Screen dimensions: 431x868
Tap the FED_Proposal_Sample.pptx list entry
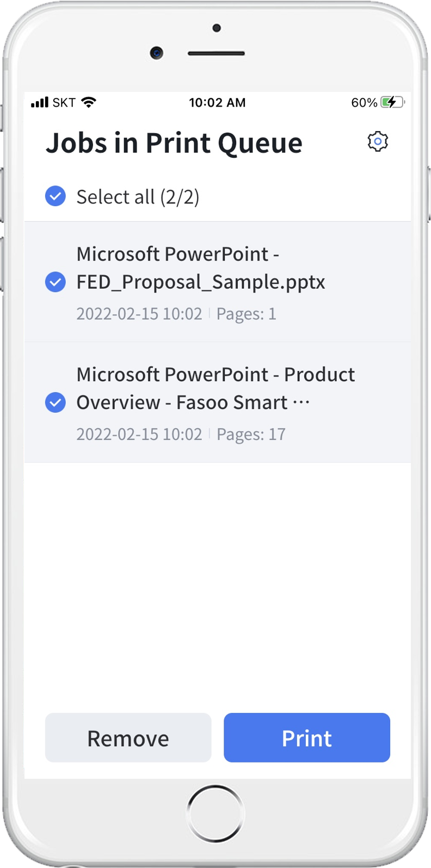pyautogui.click(x=201, y=268)
